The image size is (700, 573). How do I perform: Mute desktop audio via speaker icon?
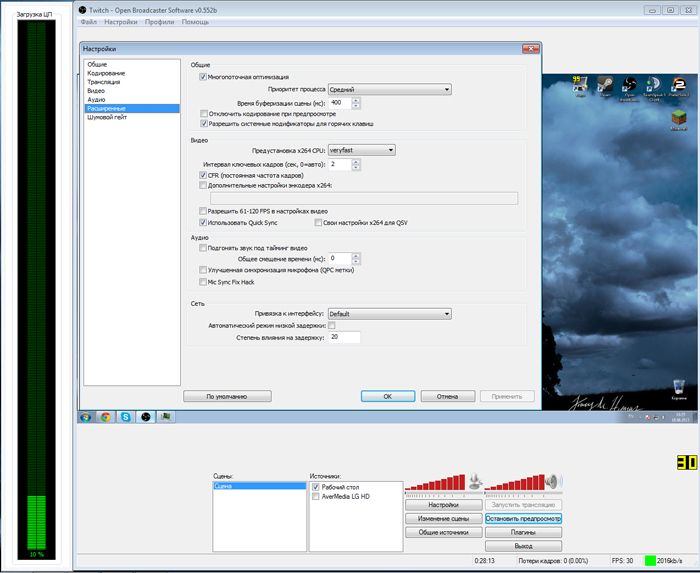click(x=555, y=482)
